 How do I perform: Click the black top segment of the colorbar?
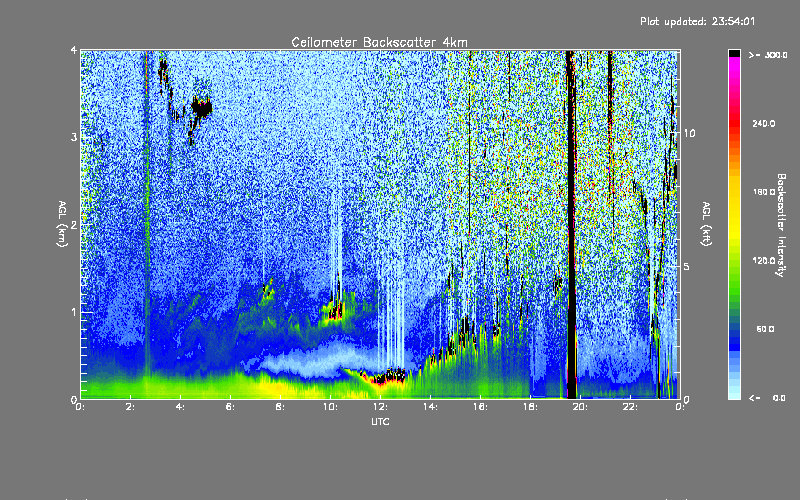coord(734,53)
